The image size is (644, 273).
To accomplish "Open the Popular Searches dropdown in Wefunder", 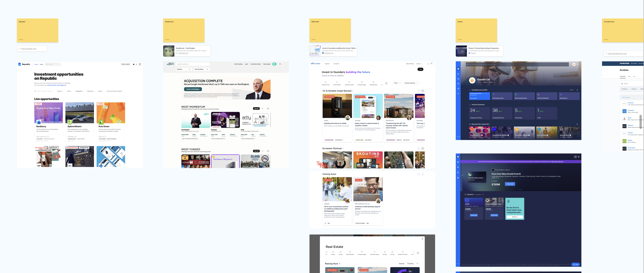I will tap(411, 83).
